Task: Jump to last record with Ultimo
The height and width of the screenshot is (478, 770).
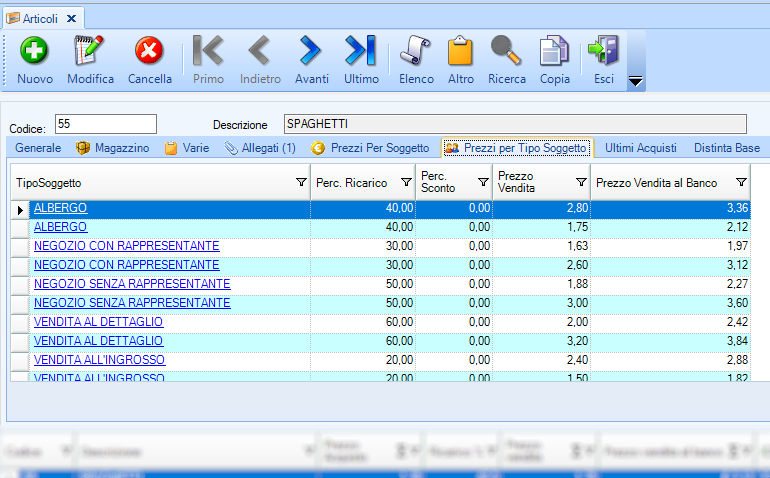Action: pos(361,51)
